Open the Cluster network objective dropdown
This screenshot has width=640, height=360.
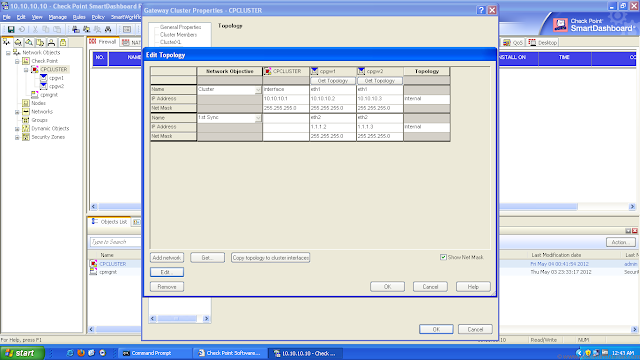pyautogui.click(x=258, y=89)
